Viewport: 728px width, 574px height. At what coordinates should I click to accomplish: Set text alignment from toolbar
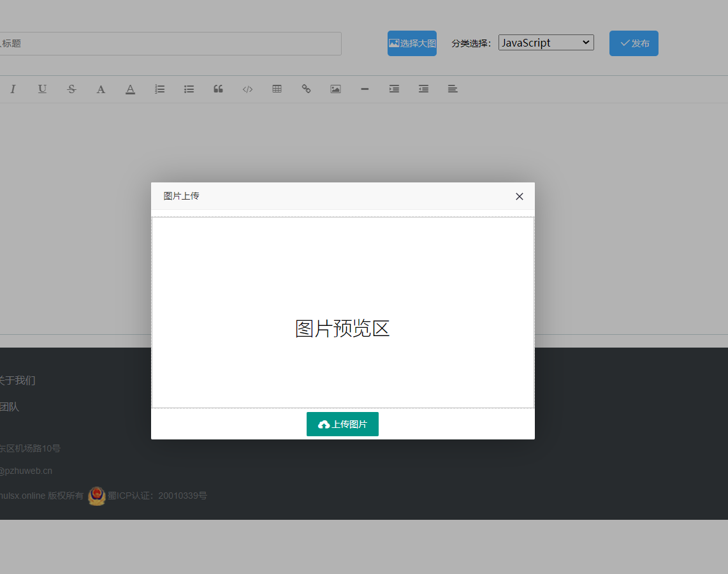[453, 89]
